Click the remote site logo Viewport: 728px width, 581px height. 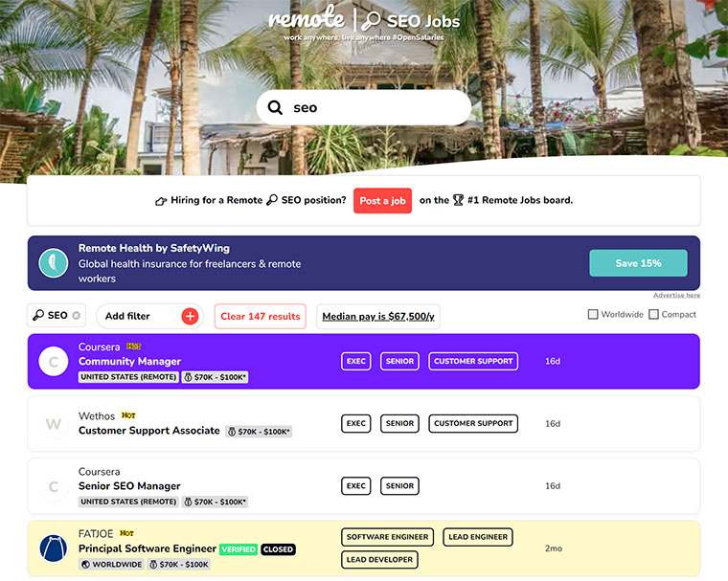pyautogui.click(x=305, y=19)
